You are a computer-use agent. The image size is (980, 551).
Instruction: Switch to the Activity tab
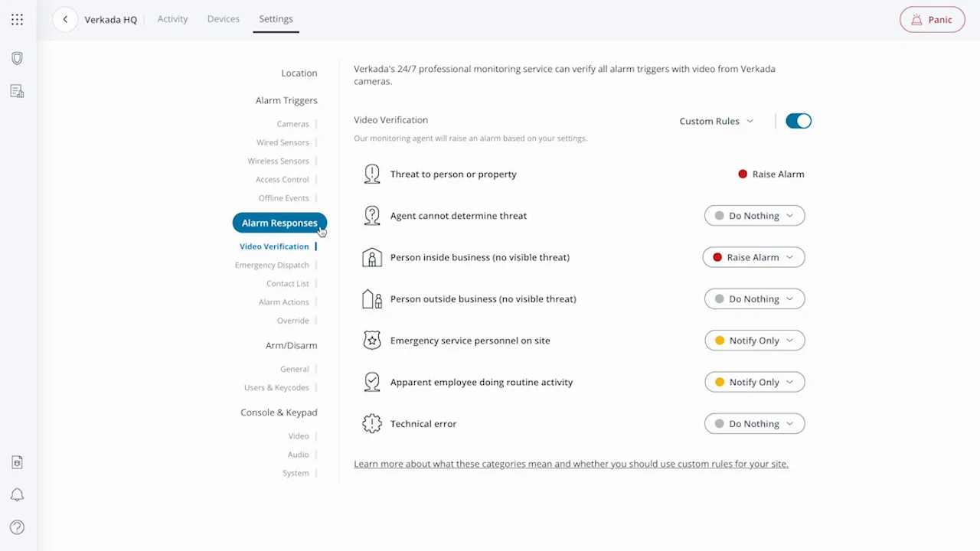coord(172,19)
